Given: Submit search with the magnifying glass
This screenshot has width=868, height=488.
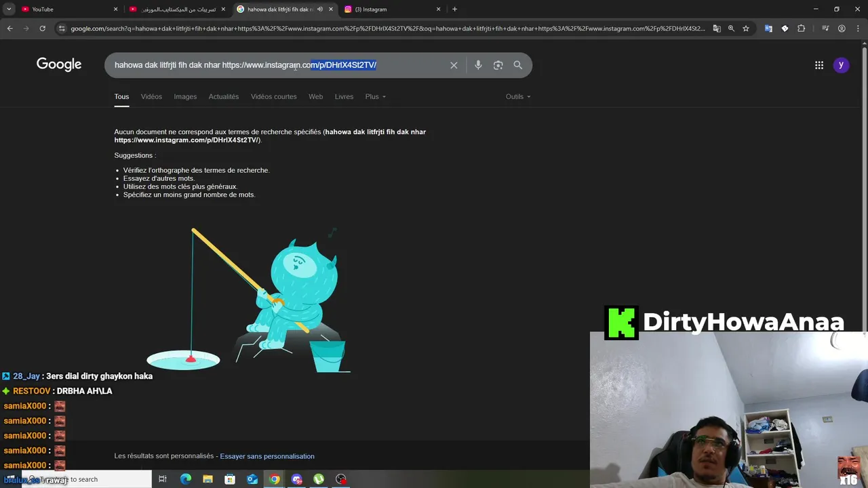Looking at the screenshot, I should (518, 65).
